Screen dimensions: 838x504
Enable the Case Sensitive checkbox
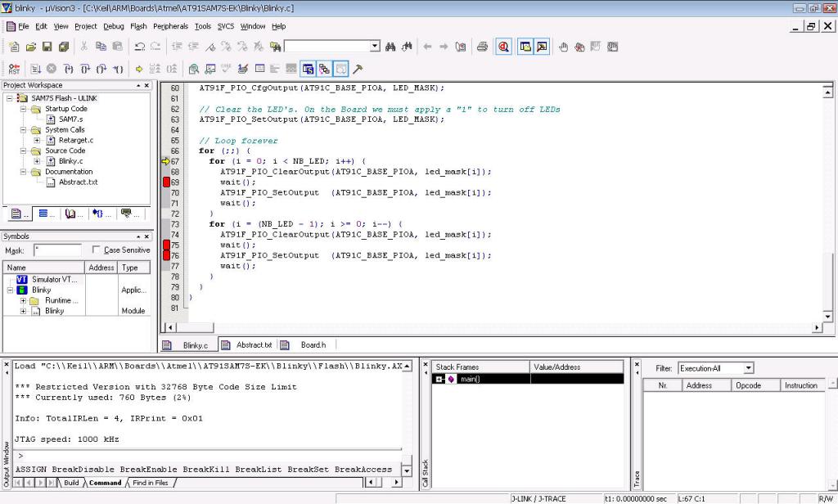point(97,250)
